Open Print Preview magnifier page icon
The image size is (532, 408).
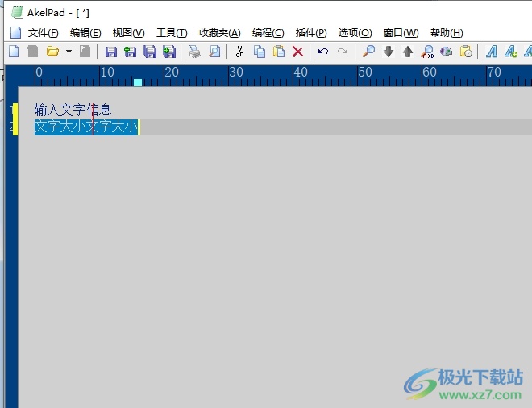click(x=214, y=52)
